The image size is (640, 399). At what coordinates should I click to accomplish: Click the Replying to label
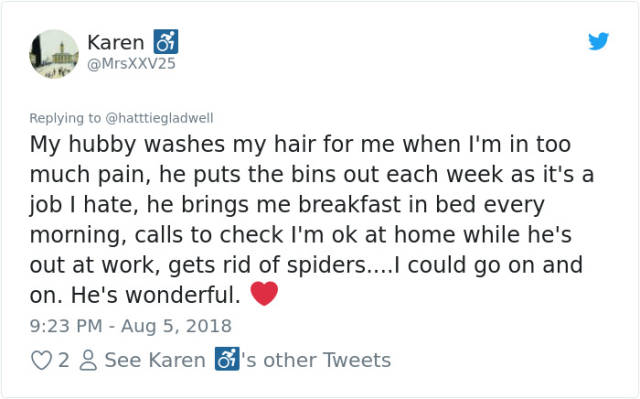click(x=65, y=118)
